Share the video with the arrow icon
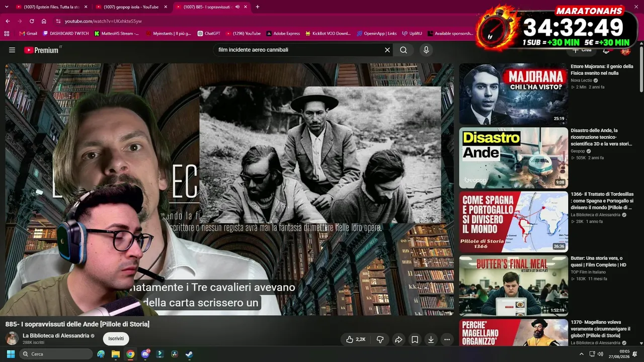 click(398, 339)
